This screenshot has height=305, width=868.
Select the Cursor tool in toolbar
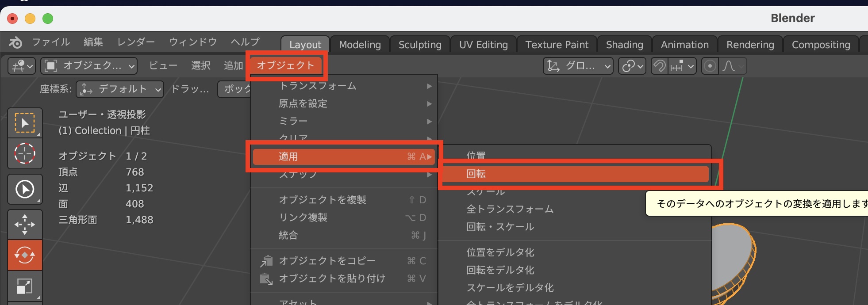tap(25, 153)
